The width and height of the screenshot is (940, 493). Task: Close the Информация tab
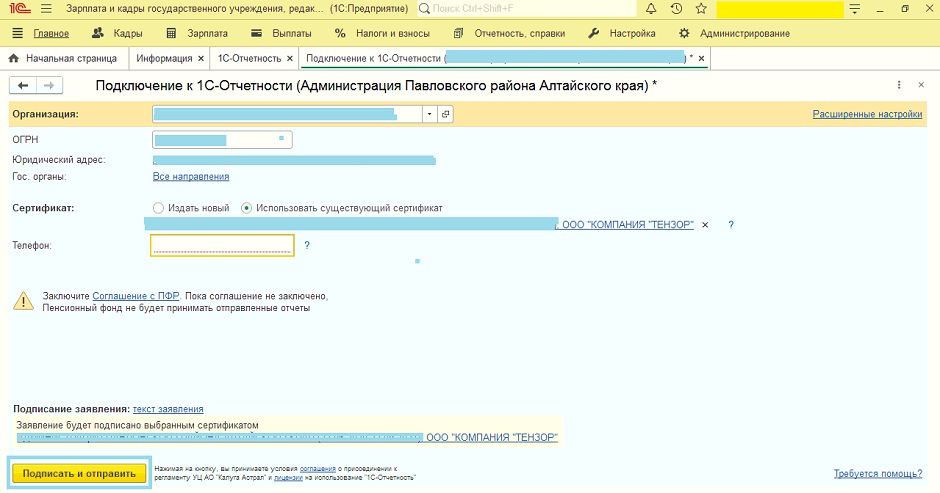pos(201,59)
